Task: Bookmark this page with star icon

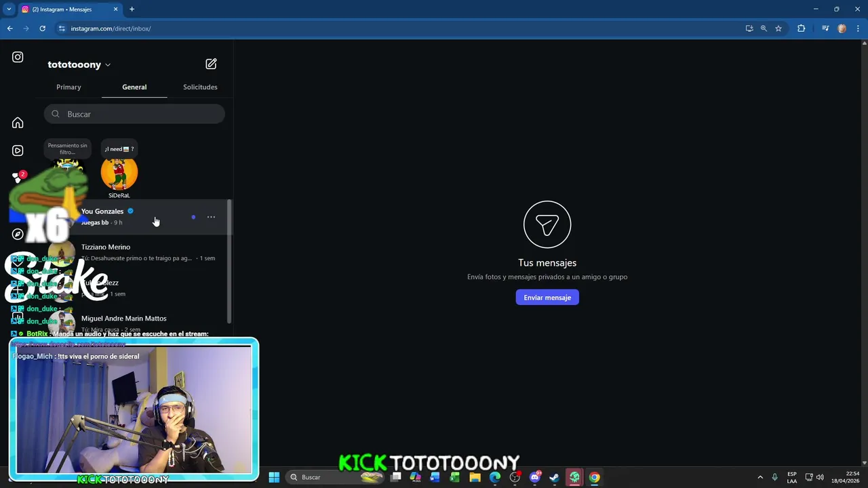Action: pos(778,28)
